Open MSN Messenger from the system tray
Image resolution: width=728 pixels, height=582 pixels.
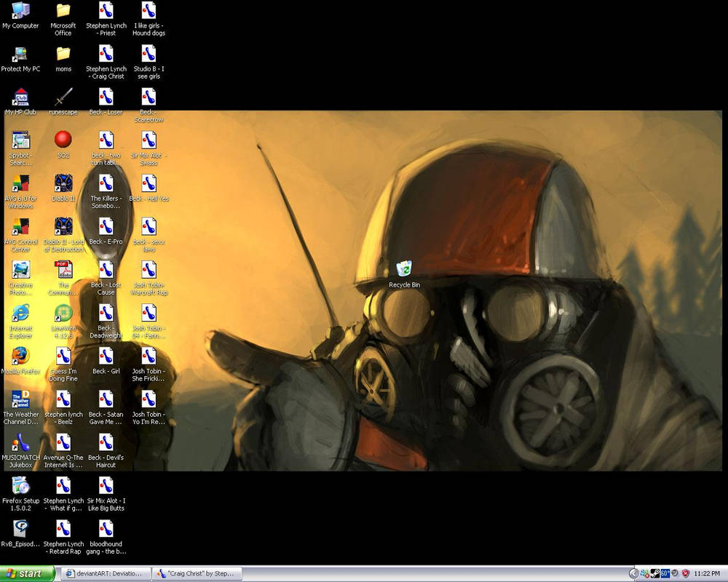coord(643,572)
